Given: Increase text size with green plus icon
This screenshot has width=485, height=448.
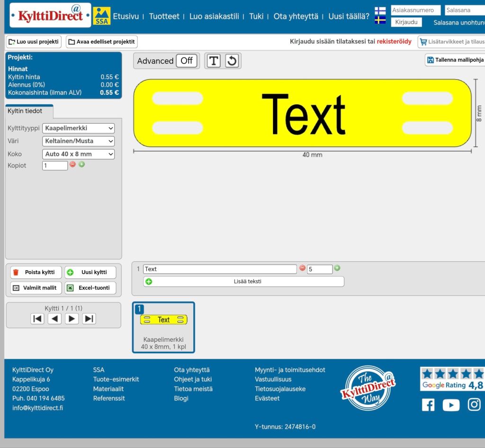Looking at the screenshot, I should pos(337,268).
